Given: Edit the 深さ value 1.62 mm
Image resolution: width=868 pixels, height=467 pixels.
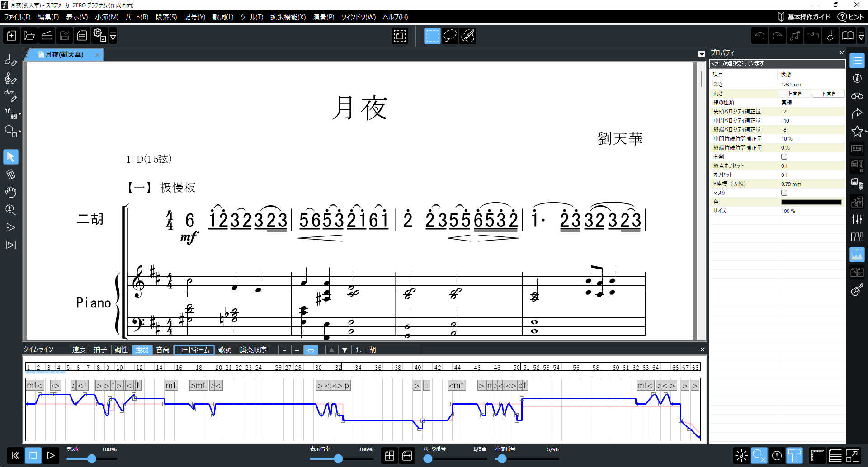Looking at the screenshot, I should 811,85.
